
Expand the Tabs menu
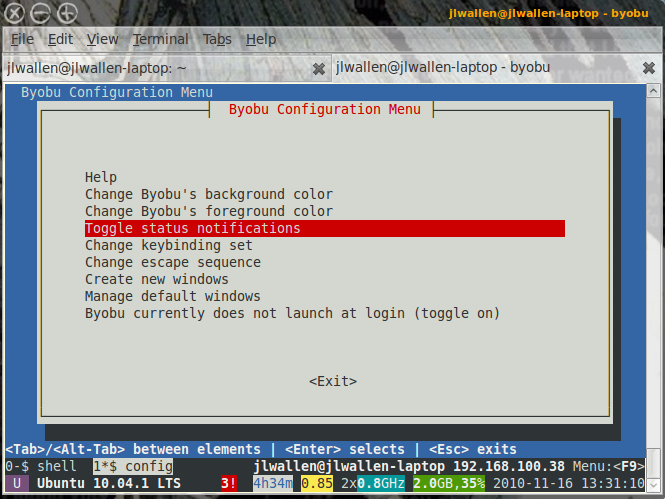pos(217,39)
